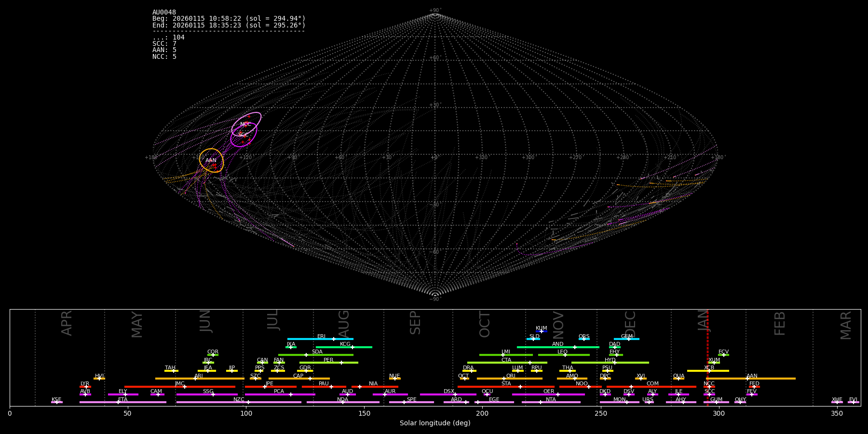This screenshot has width=868, height=434.
Task: Click the XUM shower label
Action: pyautogui.click(x=714, y=360)
